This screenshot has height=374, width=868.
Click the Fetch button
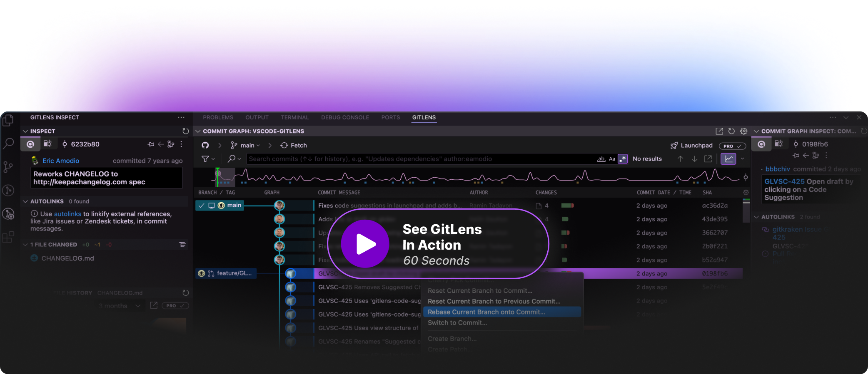[x=294, y=145]
